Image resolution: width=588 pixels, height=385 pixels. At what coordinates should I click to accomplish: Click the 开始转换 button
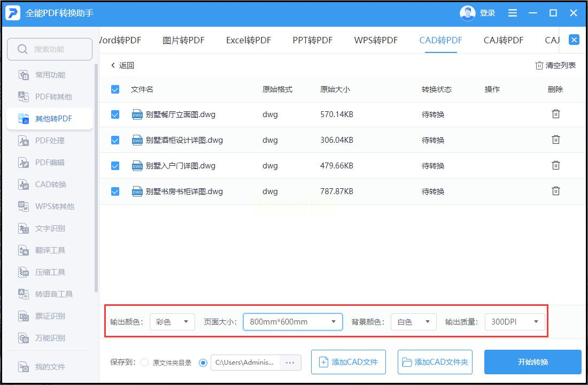click(x=532, y=362)
